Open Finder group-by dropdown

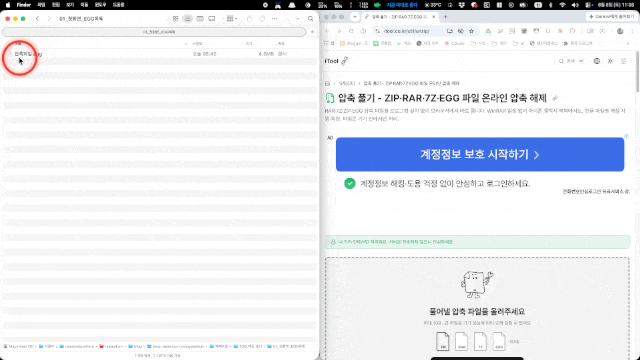point(232,19)
